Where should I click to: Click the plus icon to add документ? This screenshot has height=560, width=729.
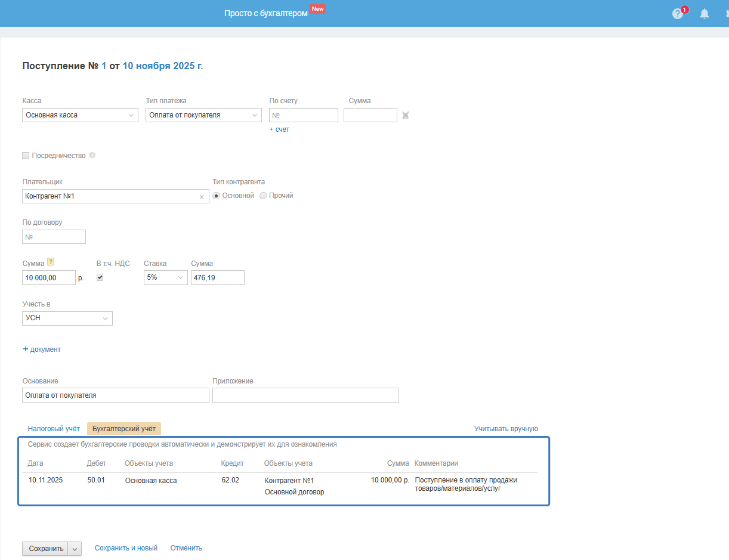[26, 349]
